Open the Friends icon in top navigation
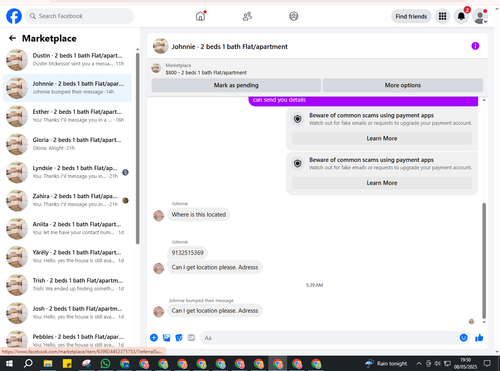 247,16
